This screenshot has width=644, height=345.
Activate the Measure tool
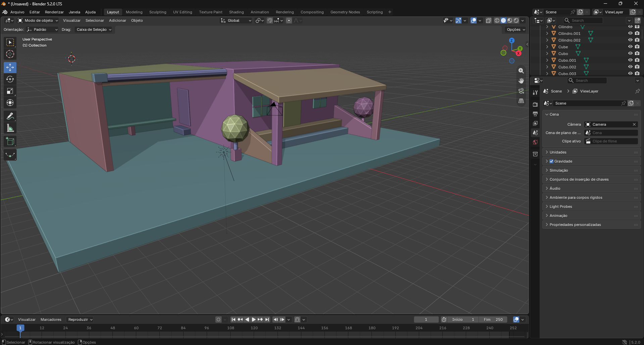10,128
